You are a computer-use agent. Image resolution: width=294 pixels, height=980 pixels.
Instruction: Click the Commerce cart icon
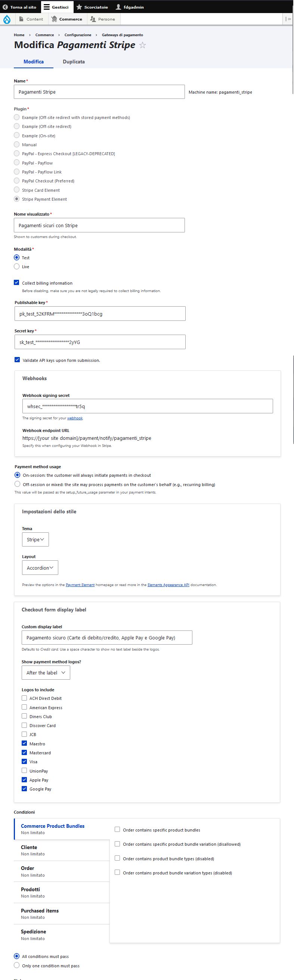[55, 19]
